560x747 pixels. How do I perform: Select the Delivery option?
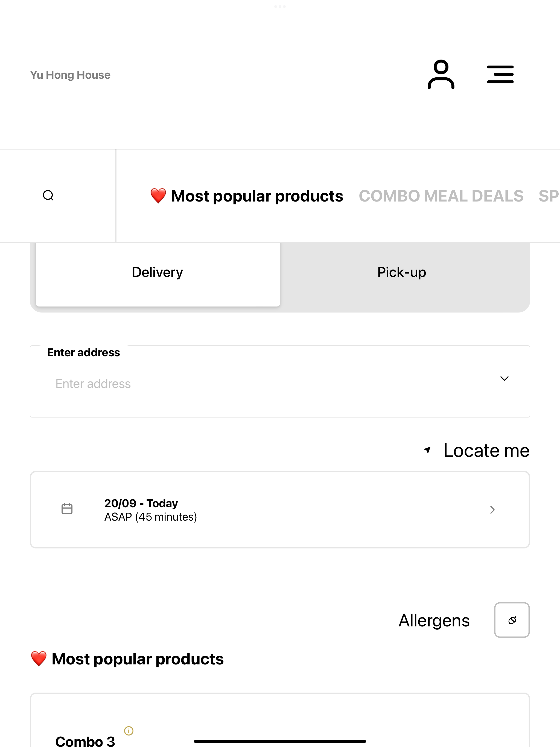tap(158, 273)
